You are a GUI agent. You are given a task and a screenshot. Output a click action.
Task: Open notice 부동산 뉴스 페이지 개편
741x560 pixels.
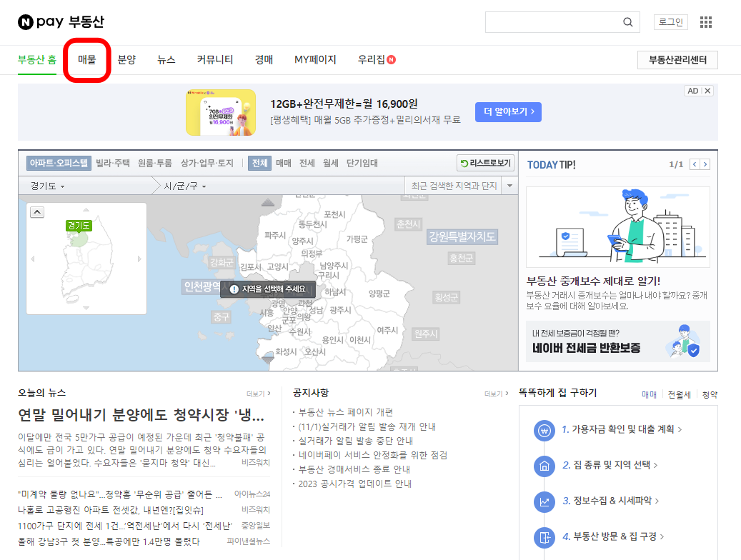tap(346, 413)
